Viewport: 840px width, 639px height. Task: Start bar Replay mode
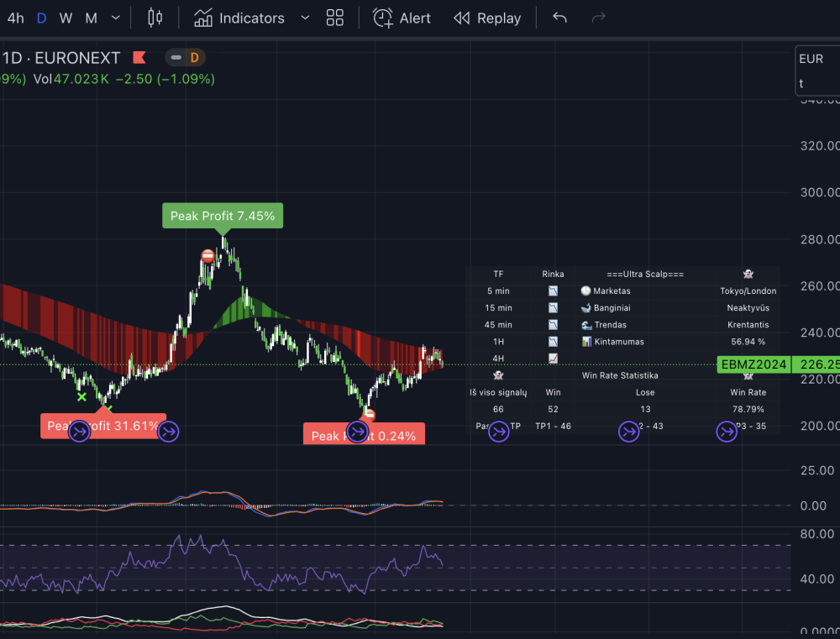click(x=487, y=18)
